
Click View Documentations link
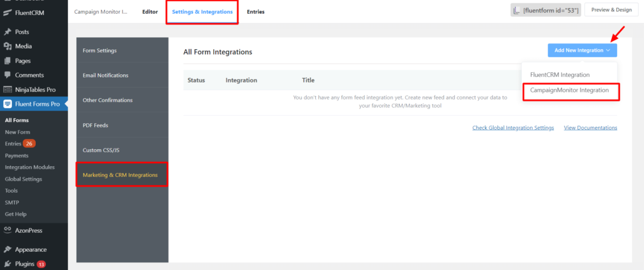click(x=590, y=128)
